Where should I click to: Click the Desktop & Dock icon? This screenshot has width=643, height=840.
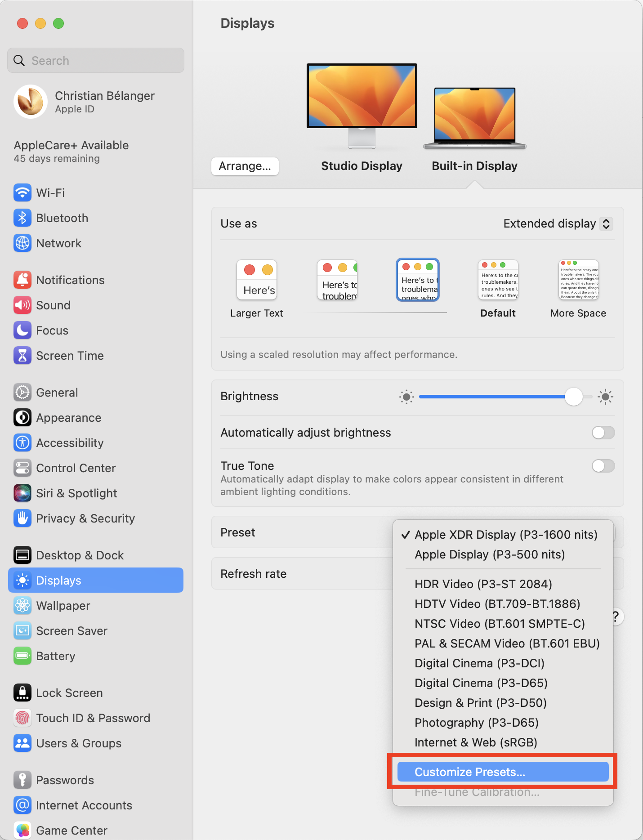(x=22, y=555)
